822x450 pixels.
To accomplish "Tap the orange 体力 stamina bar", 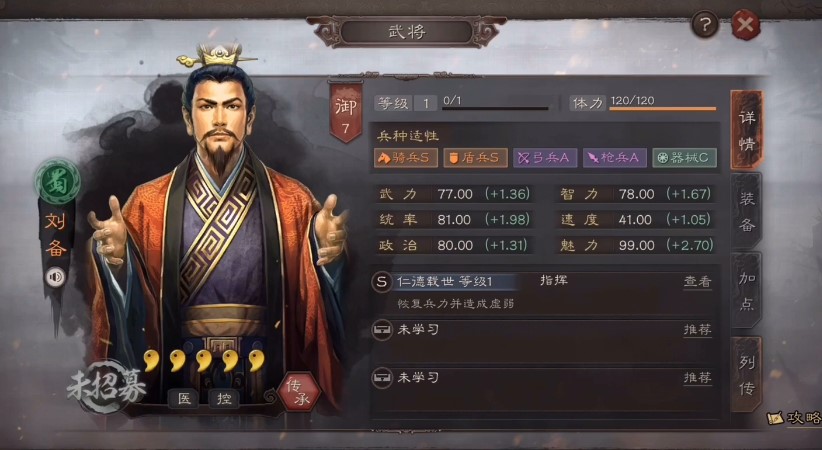I will coord(663,109).
